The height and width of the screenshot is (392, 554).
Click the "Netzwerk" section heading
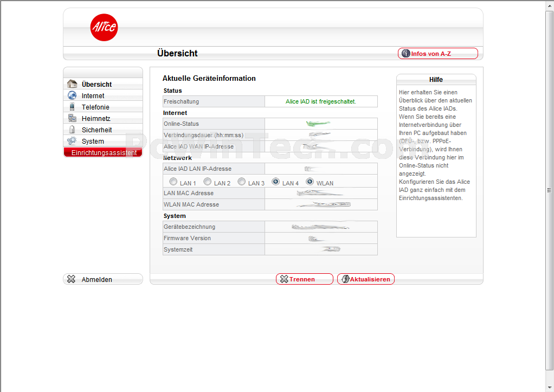point(177,158)
